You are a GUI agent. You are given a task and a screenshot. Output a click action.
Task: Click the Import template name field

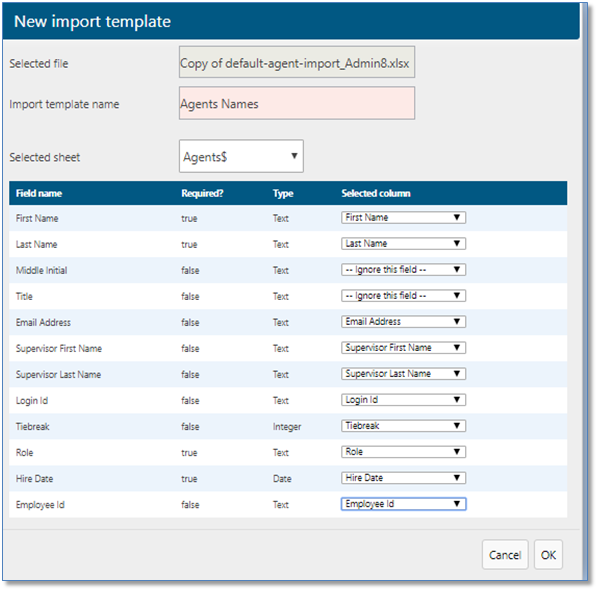point(297,103)
